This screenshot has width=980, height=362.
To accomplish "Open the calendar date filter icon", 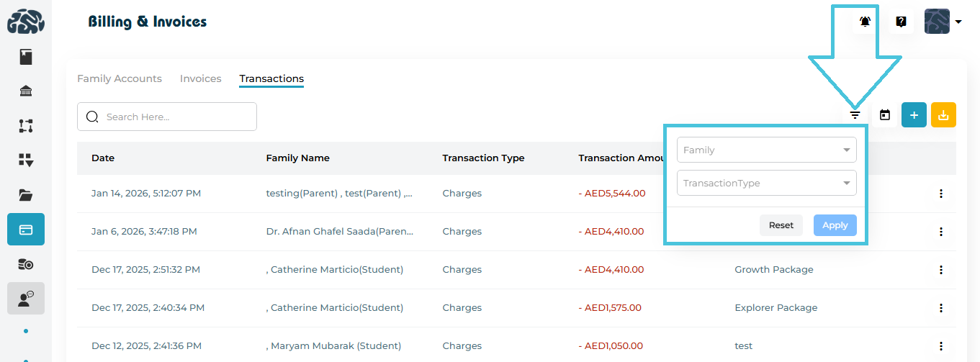I will pyautogui.click(x=885, y=114).
